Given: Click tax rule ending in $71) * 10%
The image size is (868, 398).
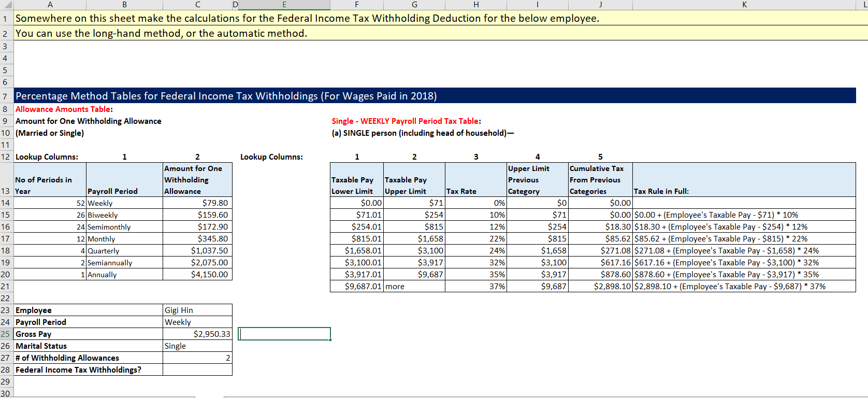Looking at the screenshot, I should (744, 215).
